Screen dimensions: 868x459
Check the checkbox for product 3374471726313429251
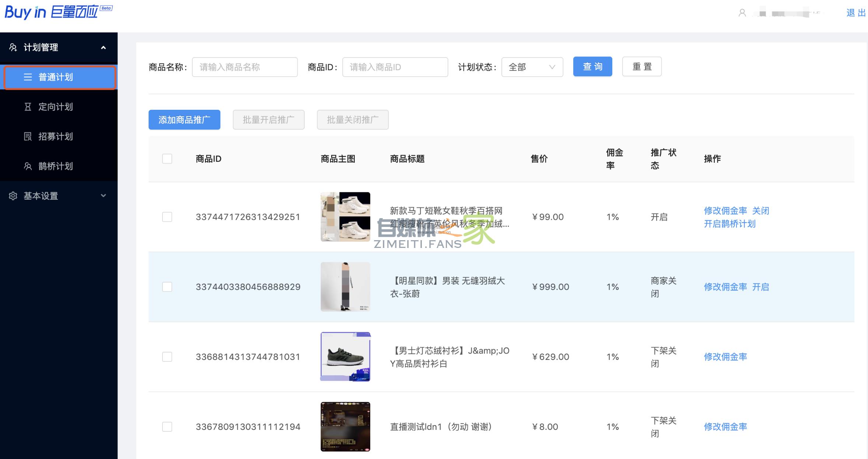click(x=167, y=217)
